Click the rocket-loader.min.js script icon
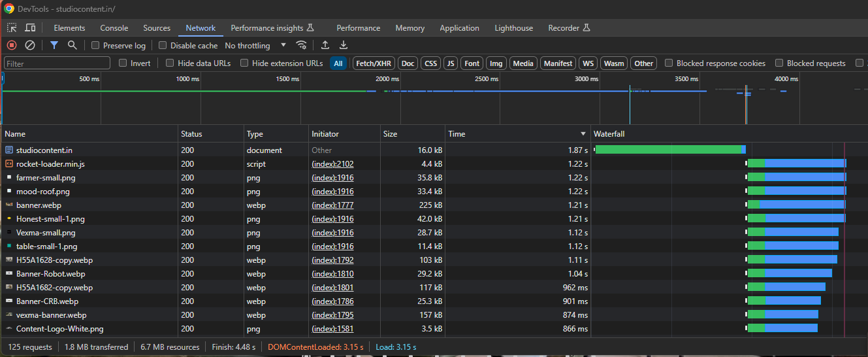This screenshot has width=868, height=357. (9, 163)
